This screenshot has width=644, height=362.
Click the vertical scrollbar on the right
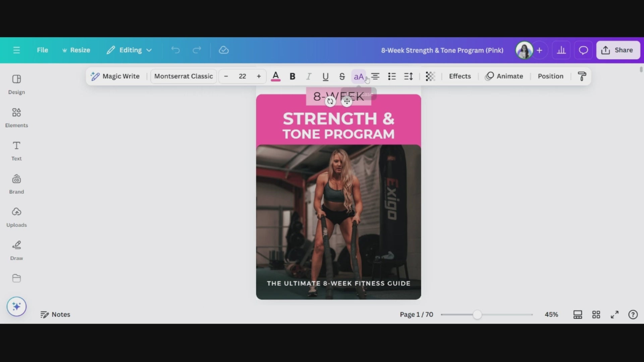coord(641,69)
